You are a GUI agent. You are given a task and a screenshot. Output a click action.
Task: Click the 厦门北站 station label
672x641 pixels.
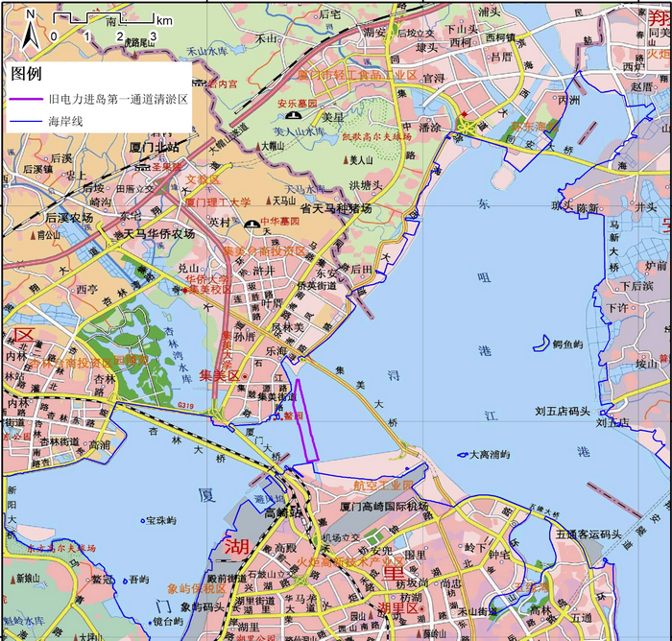point(154,147)
